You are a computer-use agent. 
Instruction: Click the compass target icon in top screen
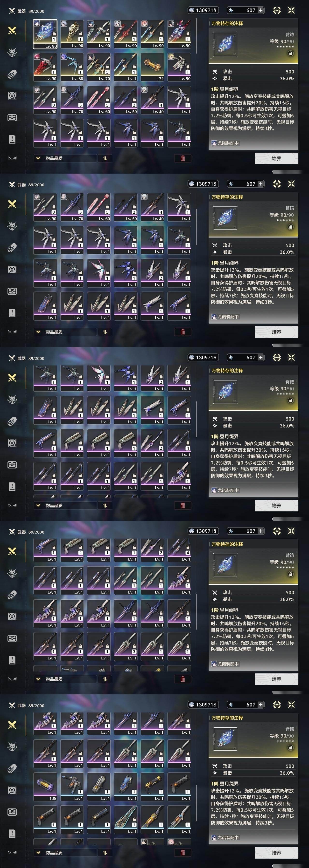277,10
